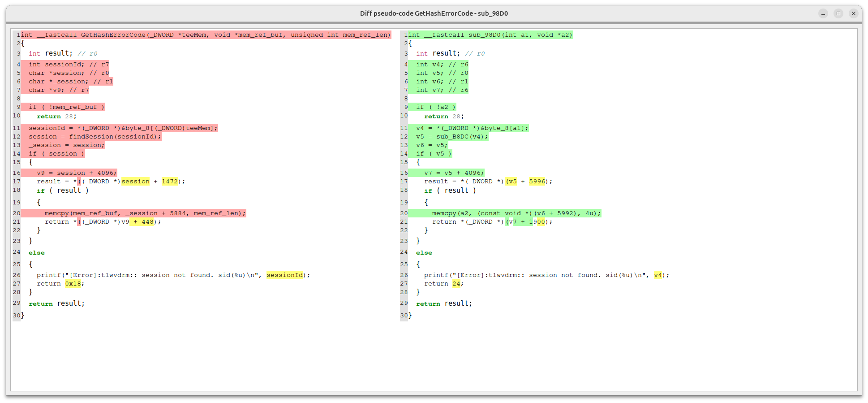Click 'int result; // r0' in left pane
868x403 pixels.
(63, 54)
